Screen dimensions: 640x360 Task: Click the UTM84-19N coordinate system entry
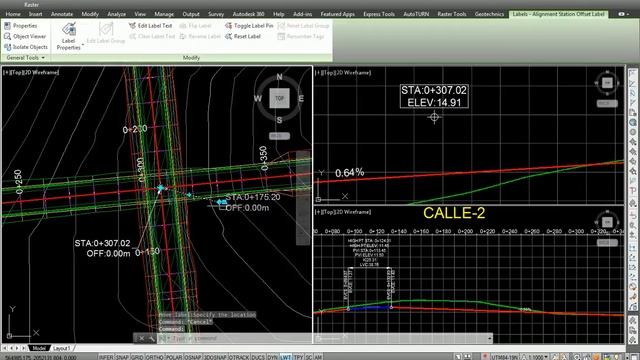click(505, 357)
